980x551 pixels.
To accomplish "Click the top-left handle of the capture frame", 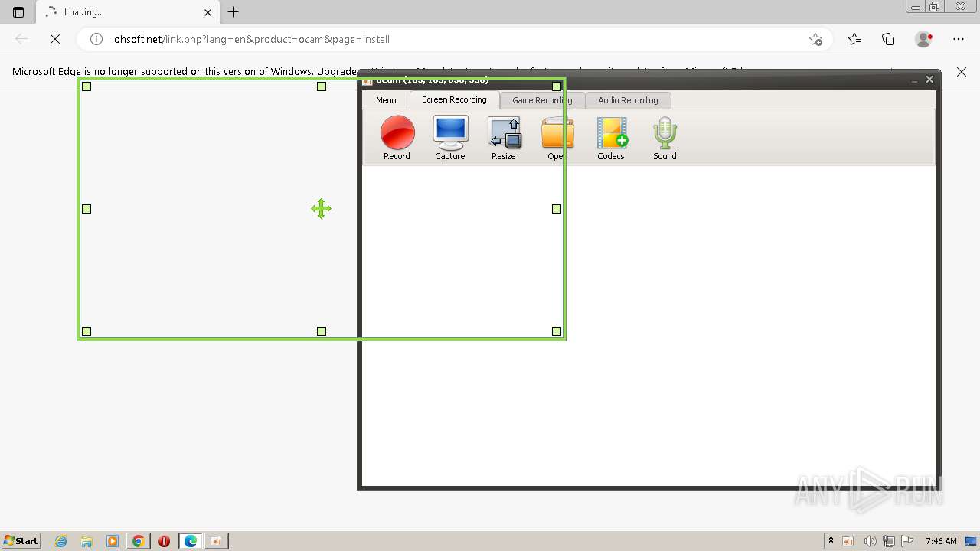I will [x=87, y=86].
